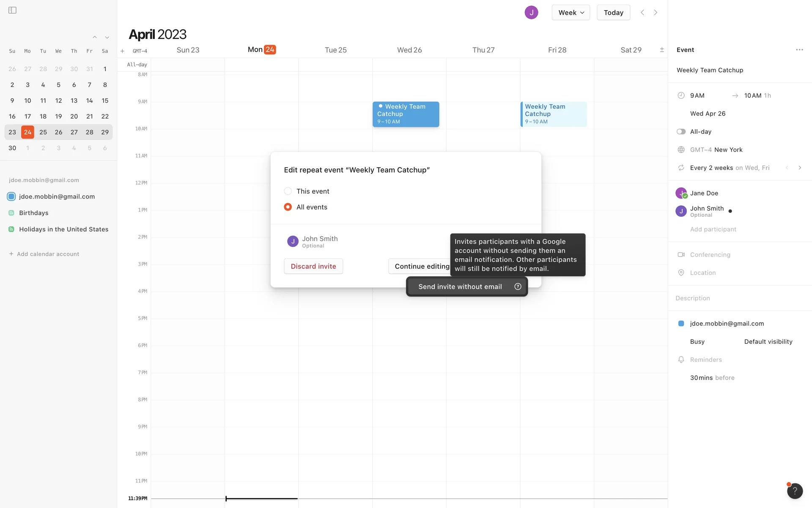Click the Conferencing video camera icon
Screen dimensions: 812x508
tap(681, 255)
